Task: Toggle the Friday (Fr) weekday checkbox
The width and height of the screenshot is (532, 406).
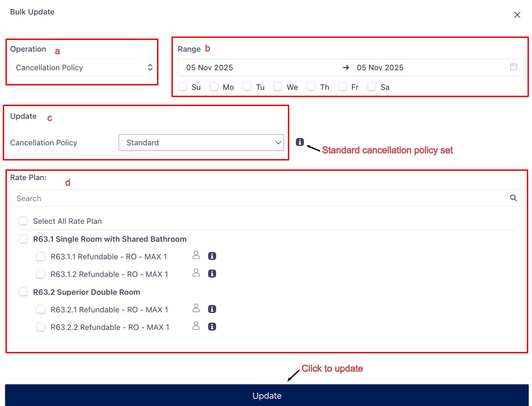Action: [x=342, y=87]
